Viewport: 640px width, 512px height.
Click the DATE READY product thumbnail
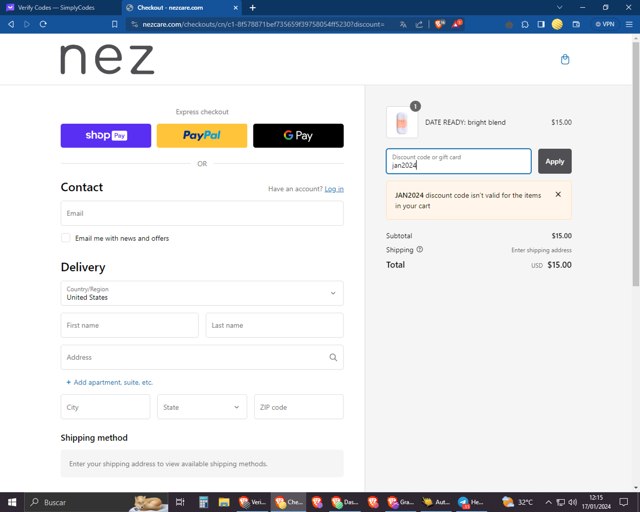[402, 122]
